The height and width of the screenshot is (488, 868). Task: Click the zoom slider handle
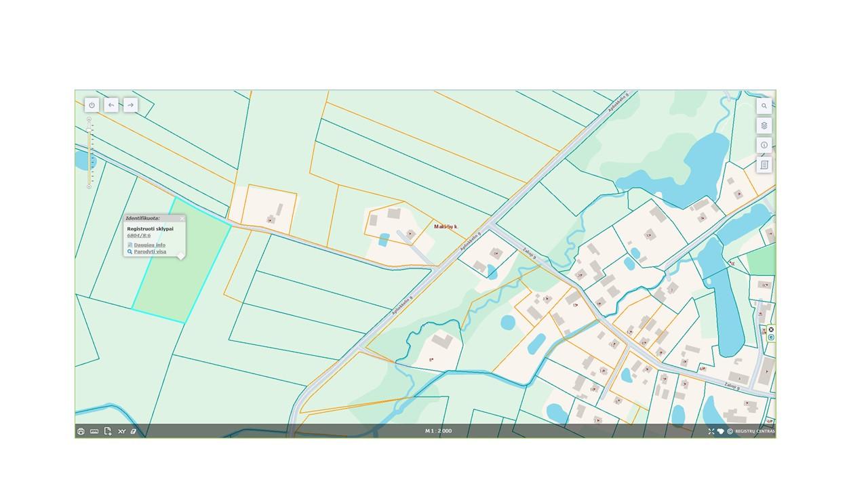[89, 131]
